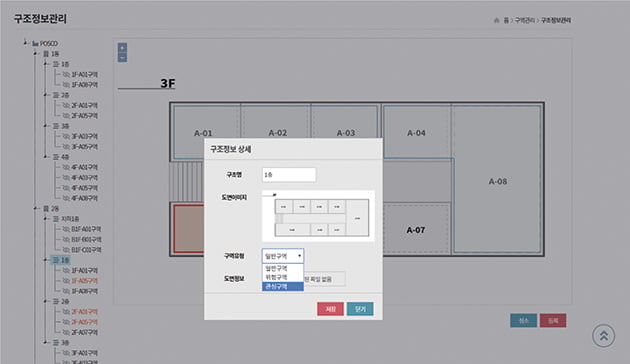
Task: Click the home icon in breadcrumb
Action: pos(496,20)
